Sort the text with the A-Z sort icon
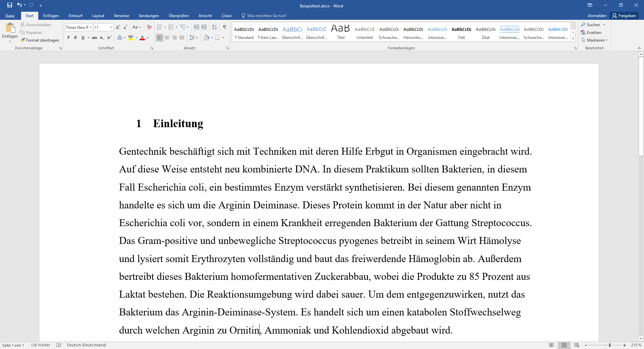 click(214, 28)
